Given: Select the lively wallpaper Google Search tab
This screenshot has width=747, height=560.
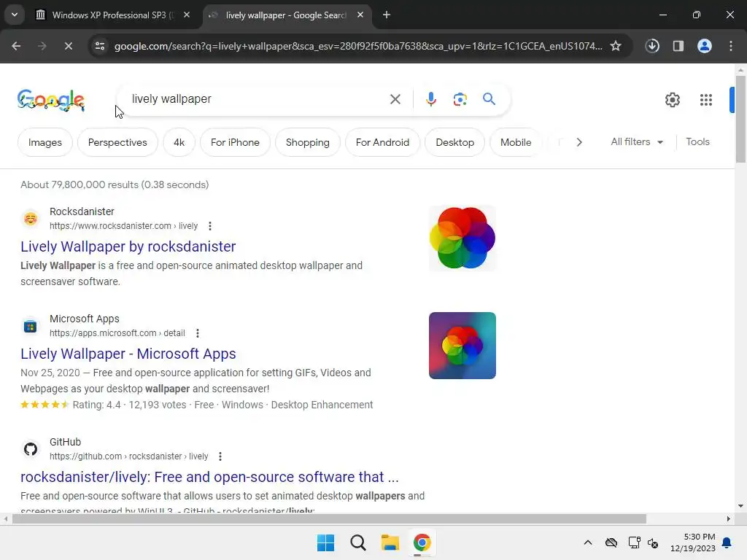Looking at the screenshot, I should 285,15.
